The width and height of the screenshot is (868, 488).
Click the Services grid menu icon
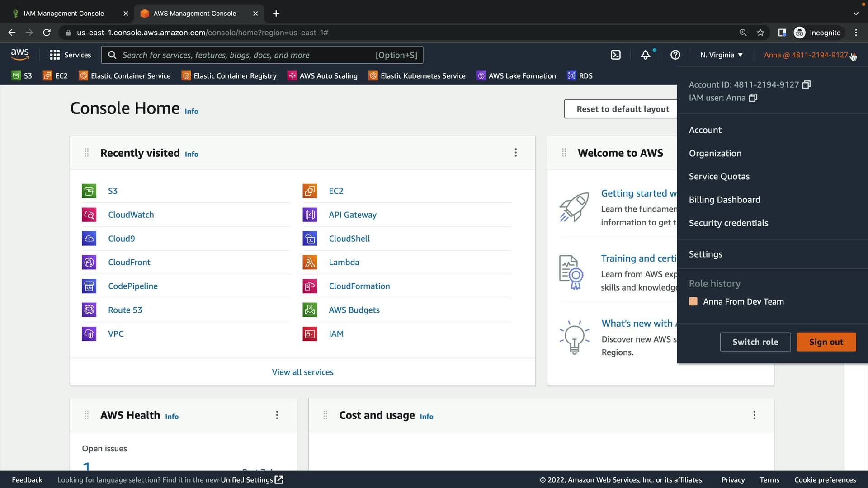(x=55, y=55)
